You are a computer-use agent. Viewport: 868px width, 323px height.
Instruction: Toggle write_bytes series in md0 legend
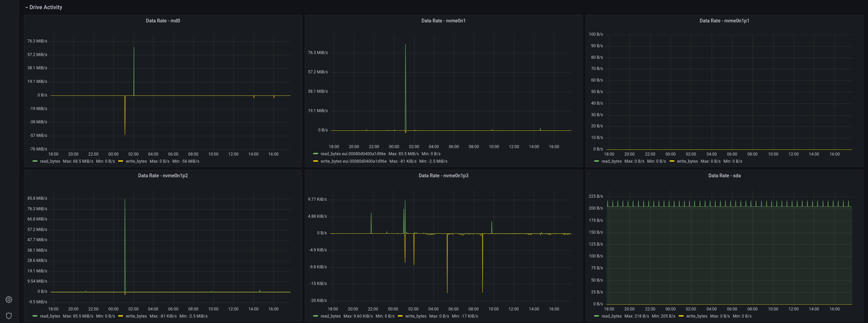[136, 161]
